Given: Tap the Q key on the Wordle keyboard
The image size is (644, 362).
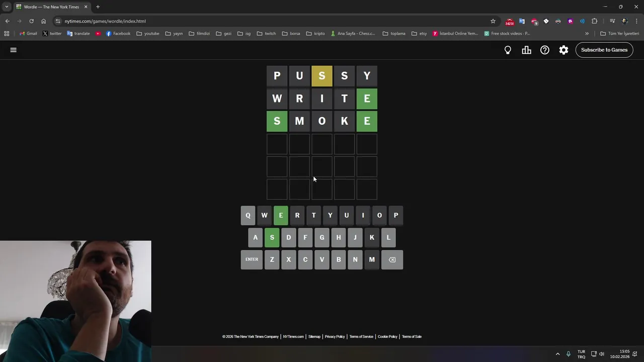Looking at the screenshot, I should (248, 215).
